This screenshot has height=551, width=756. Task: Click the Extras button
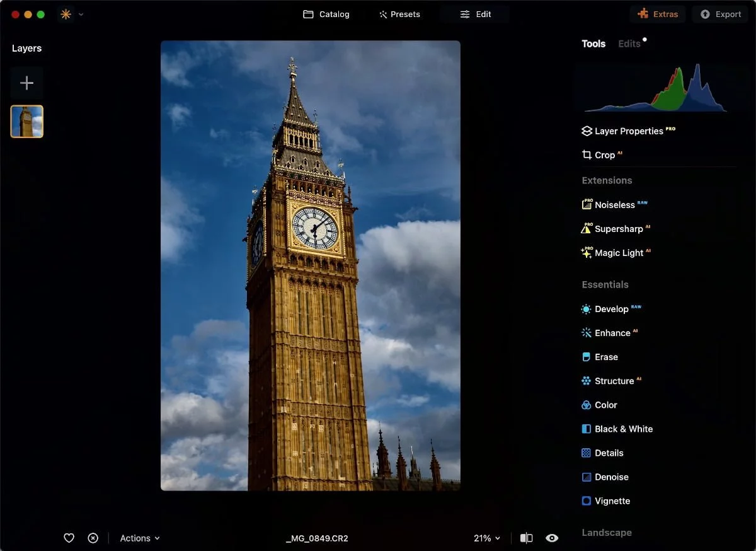pos(657,14)
